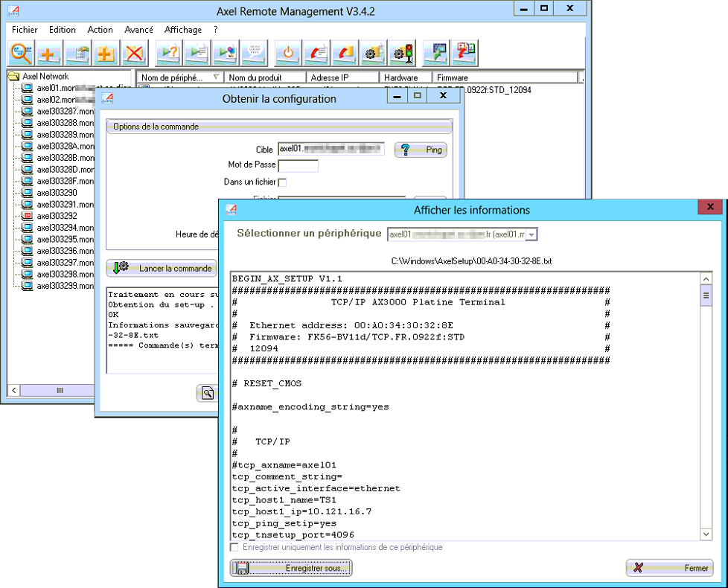Open the Avancé menu
The height and width of the screenshot is (588, 728).
[x=138, y=30]
